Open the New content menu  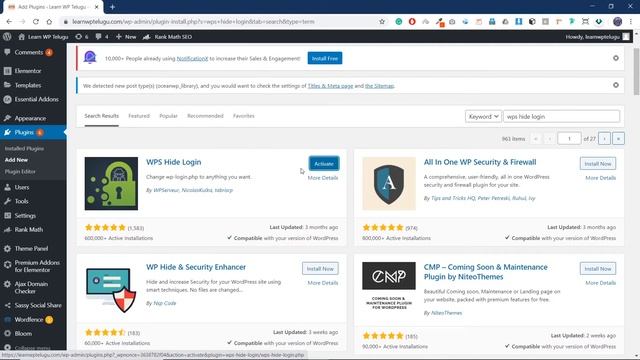pos(126,37)
